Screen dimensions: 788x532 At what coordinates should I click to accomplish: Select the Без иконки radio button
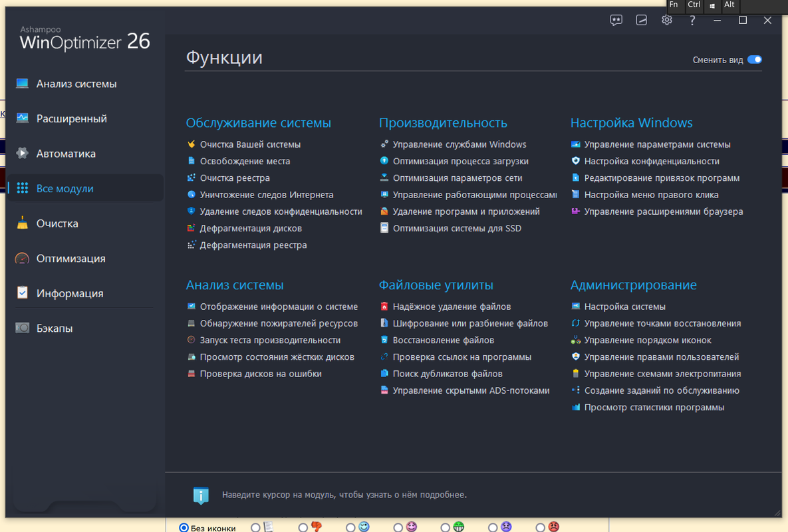pos(184,528)
